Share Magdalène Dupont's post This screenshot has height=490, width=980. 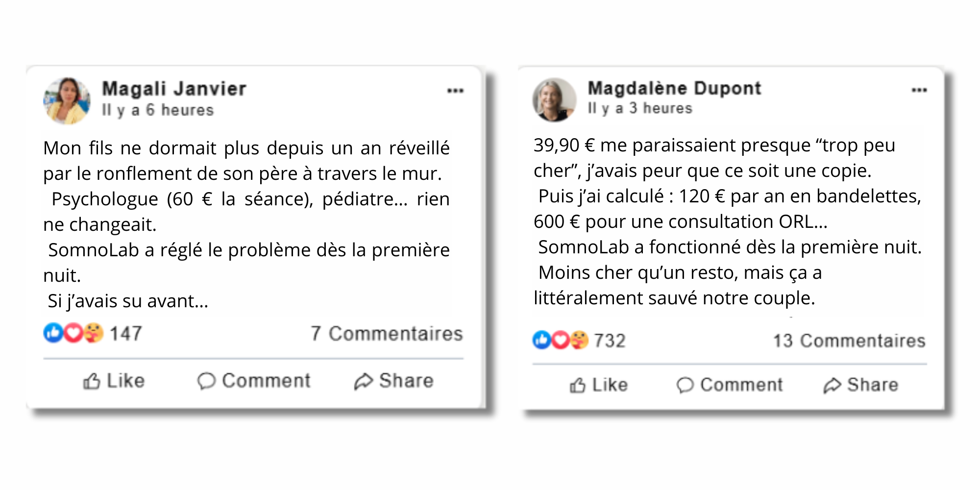861,385
